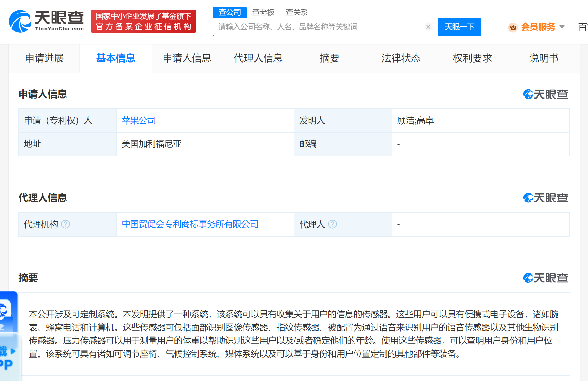The height and width of the screenshot is (381, 588).
Task: Click the TianYanCha logo at top left
Action: (x=47, y=21)
